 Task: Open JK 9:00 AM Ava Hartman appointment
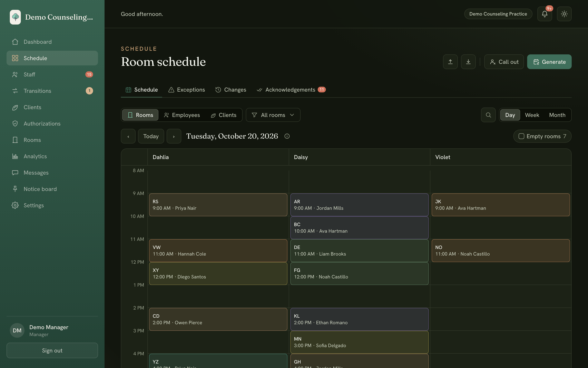click(501, 205)
